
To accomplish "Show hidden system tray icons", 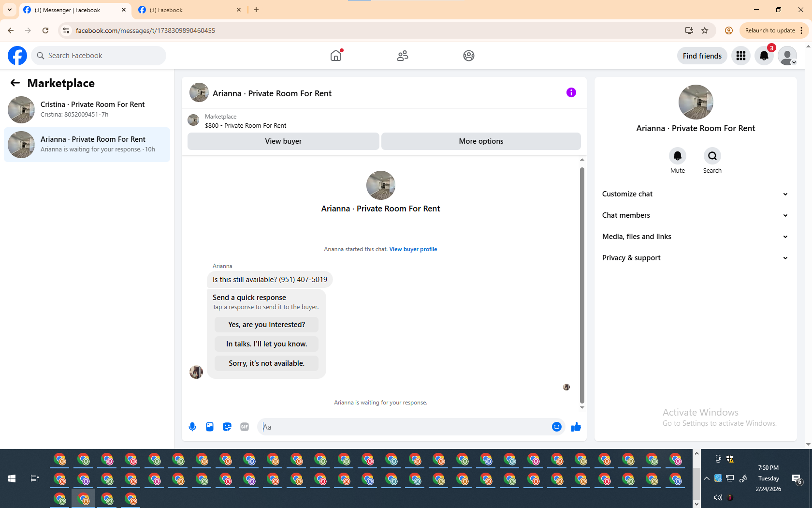I will (707, 478).
